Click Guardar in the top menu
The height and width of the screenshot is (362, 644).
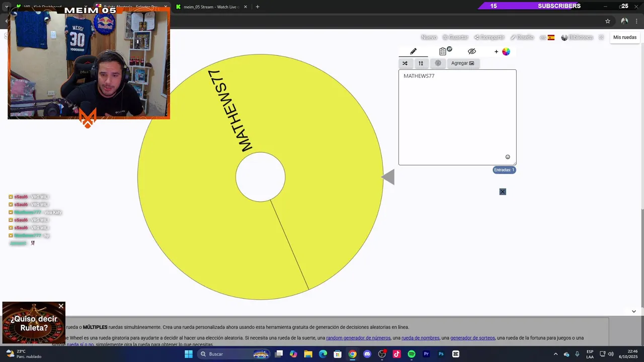click(x=455, y=37)
